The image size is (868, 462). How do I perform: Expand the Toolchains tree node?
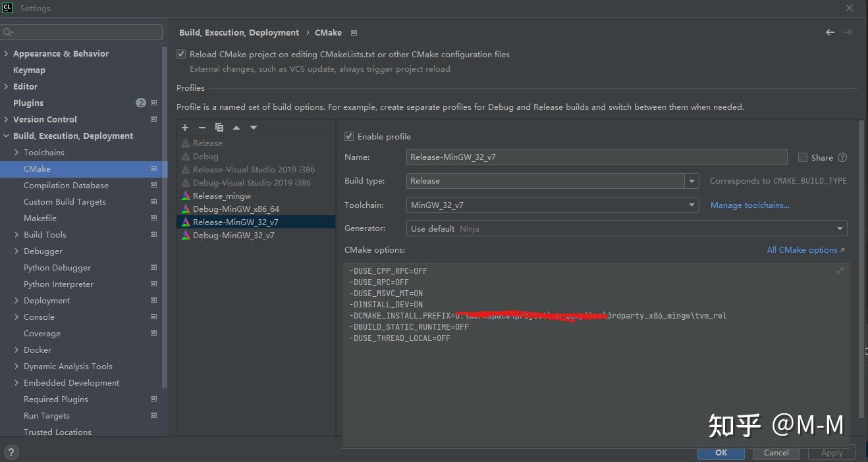click(16, 152)
